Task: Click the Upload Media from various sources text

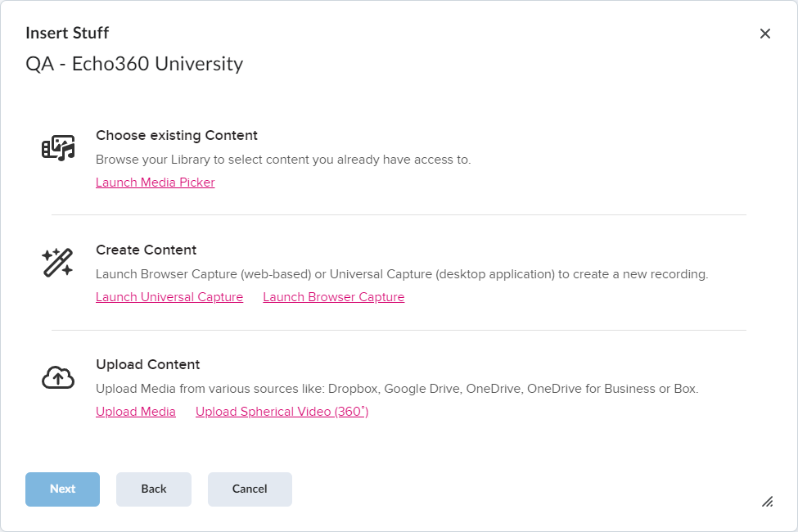Action: pyautogui.click(x=397, y=389)
